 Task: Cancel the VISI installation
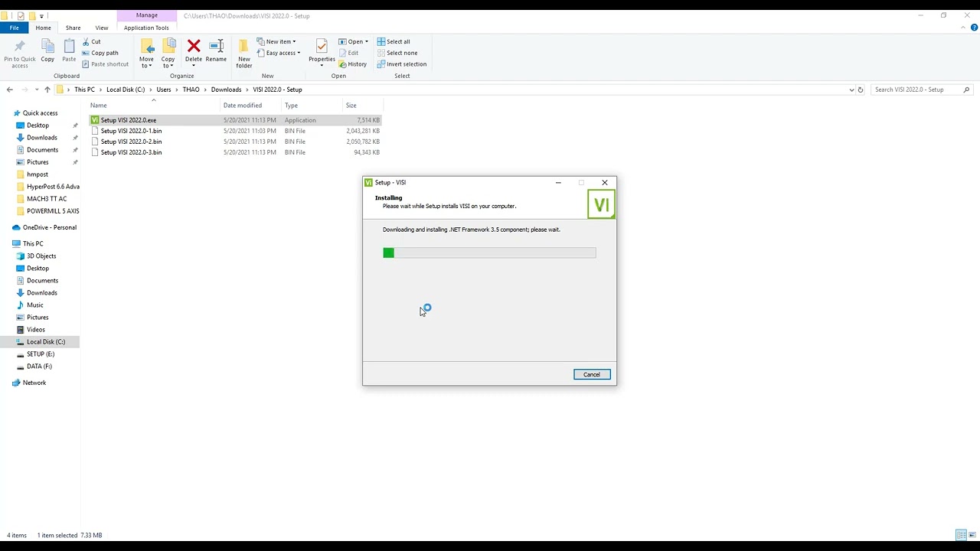[592, 374]
